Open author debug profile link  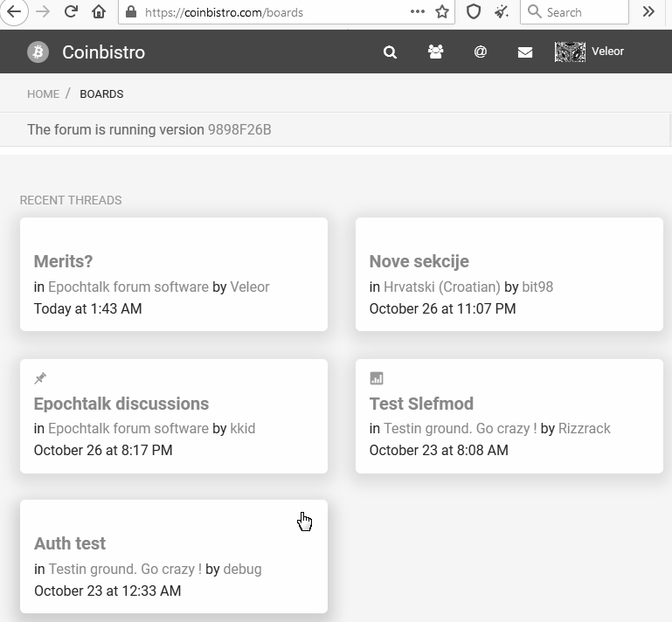click(243, 569)
